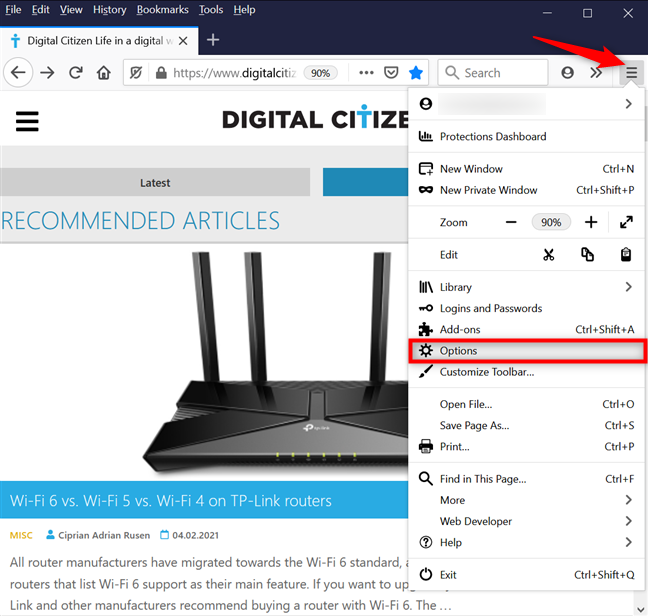Select the blue tab beside Latest
648x616 pixels.
click(365, 182)
